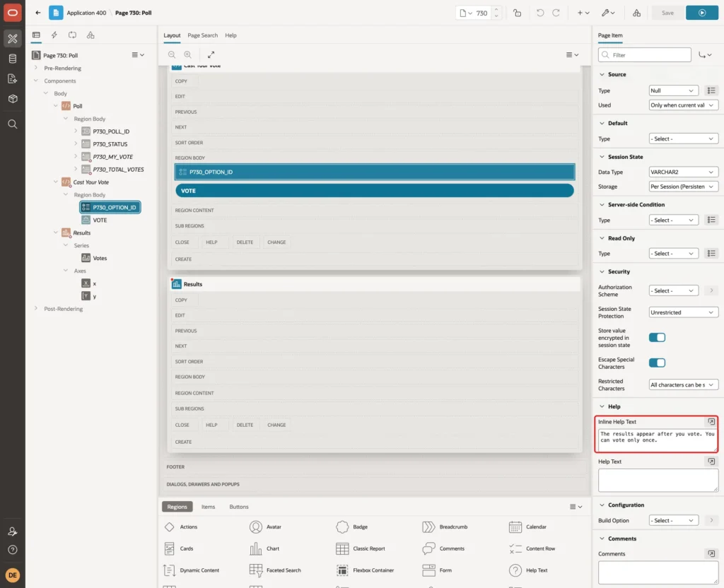This screenshot has width=724, height=588.
Task: Click the Save button
Action: pyautogui.click(x=667, y=13)
